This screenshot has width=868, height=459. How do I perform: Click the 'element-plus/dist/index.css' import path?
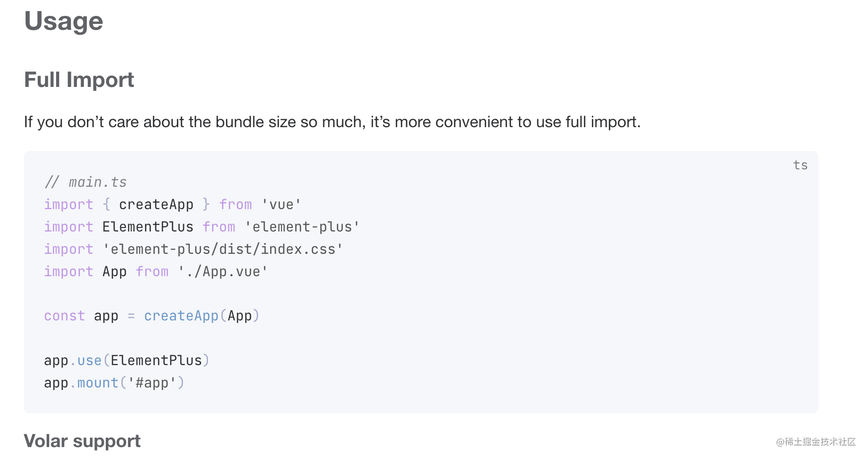[x=222, y=249]
